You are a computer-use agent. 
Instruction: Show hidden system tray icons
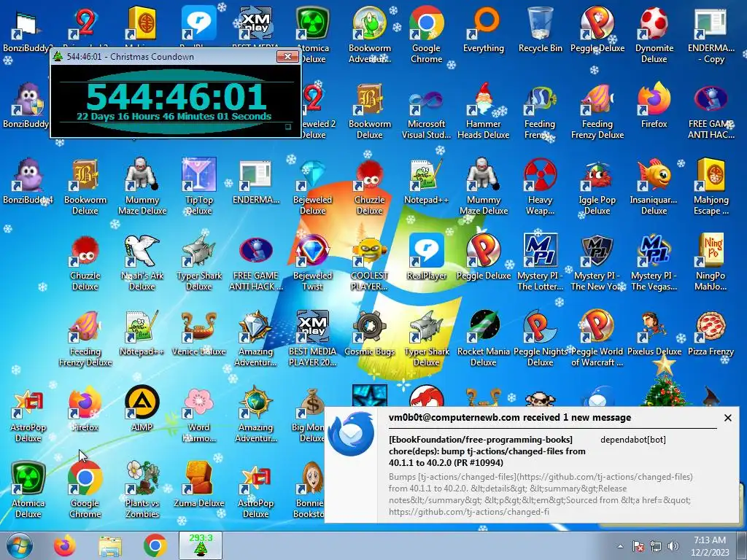(x=620, y=546)
